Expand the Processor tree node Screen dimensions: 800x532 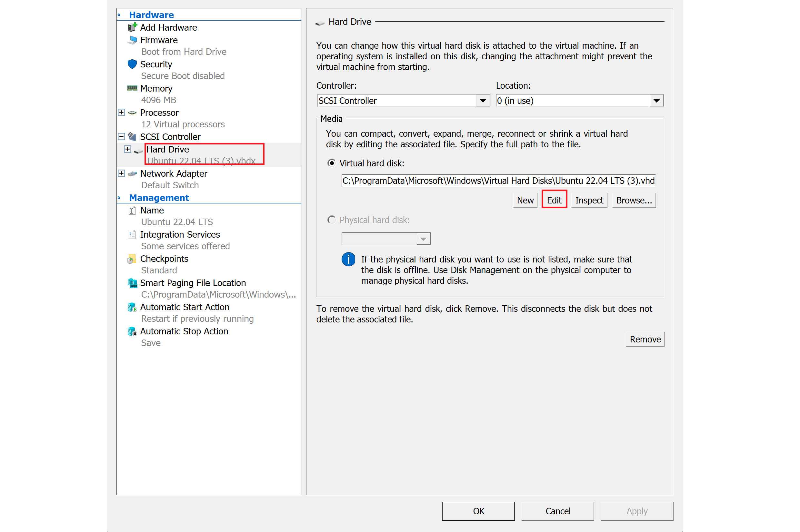coord(121,112)
